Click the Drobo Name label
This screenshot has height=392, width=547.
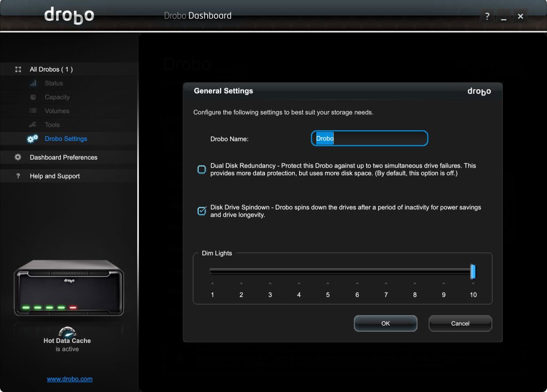click(x=229, y=139)
